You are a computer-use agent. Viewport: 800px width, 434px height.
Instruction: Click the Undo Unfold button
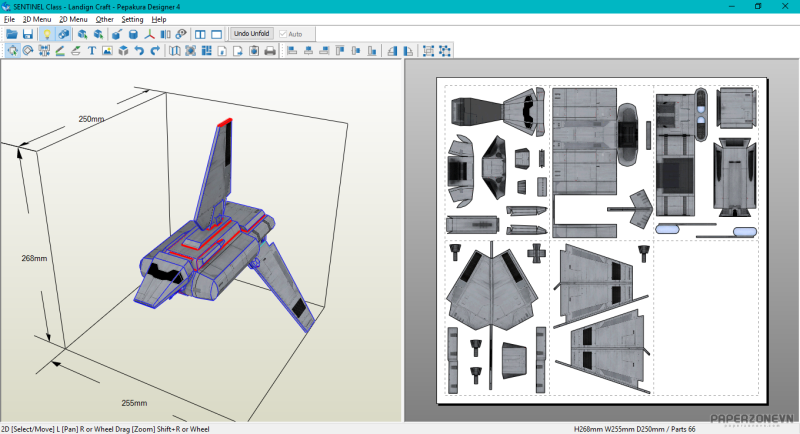(x=252, y=34)
